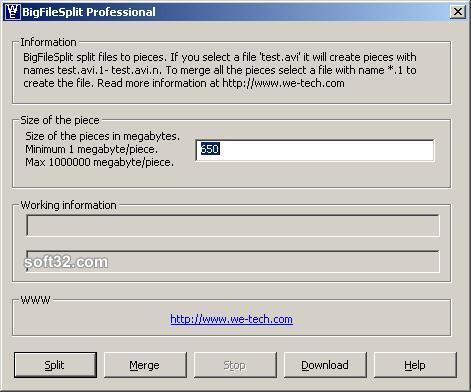Click the Max 1000000 megabyte/piece text
This screenshot has height=392, width=471.
[x=100, y=162]
